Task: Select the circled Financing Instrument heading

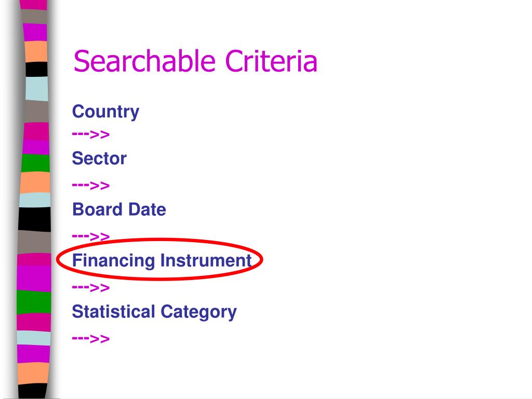Action: pos(162,261)
